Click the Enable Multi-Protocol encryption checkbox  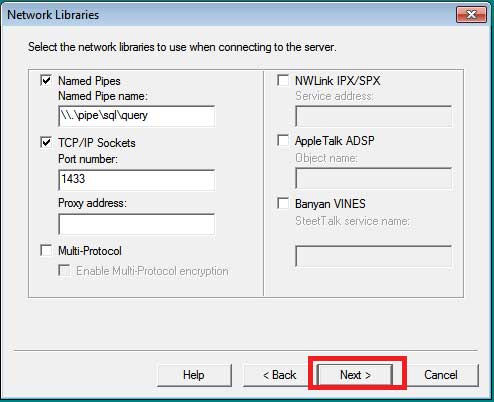64,270
